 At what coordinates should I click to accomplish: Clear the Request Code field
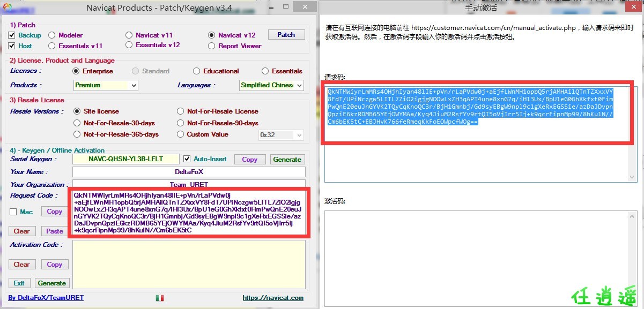click(22, 231)
